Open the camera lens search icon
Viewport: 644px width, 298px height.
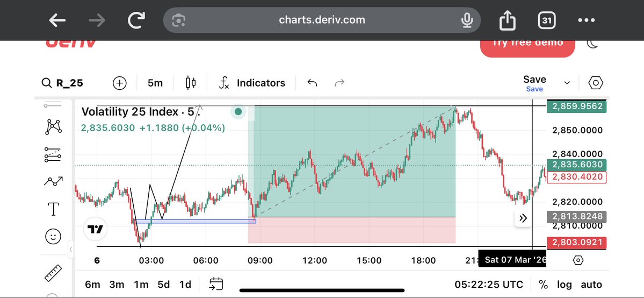[179, 20]
